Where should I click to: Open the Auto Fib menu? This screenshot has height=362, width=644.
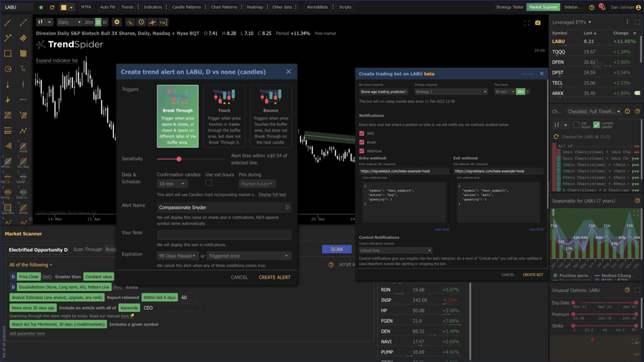[107, 7]
